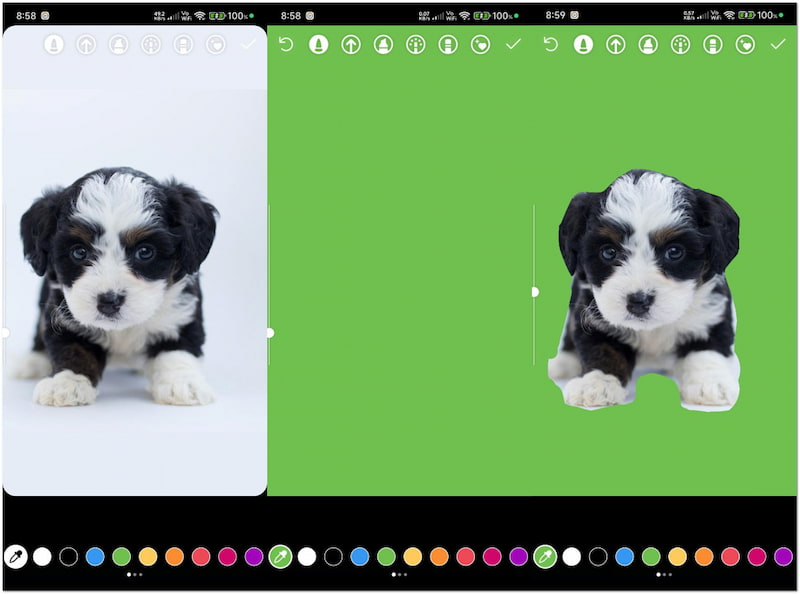Pick white color swatch on puppy cutout screen
The width and height of the screenshot is (800, 594).
pyautogui.click(x=572, y=556)
